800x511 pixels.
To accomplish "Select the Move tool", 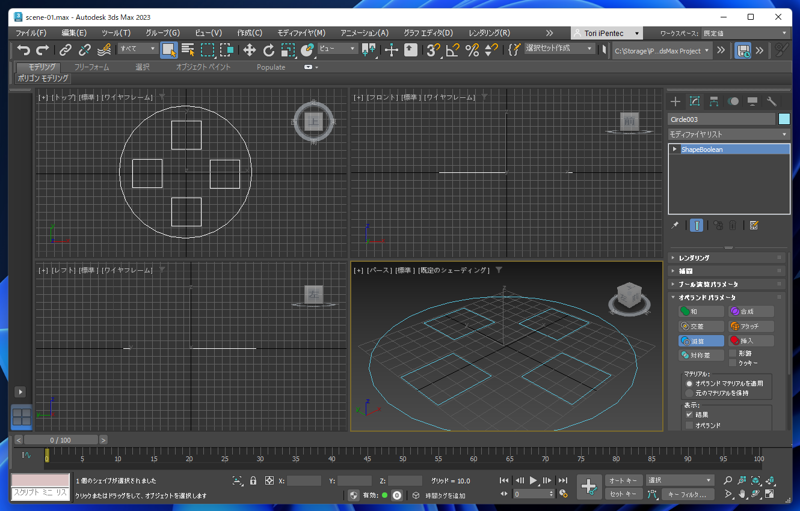I will [x=249, y=50].
